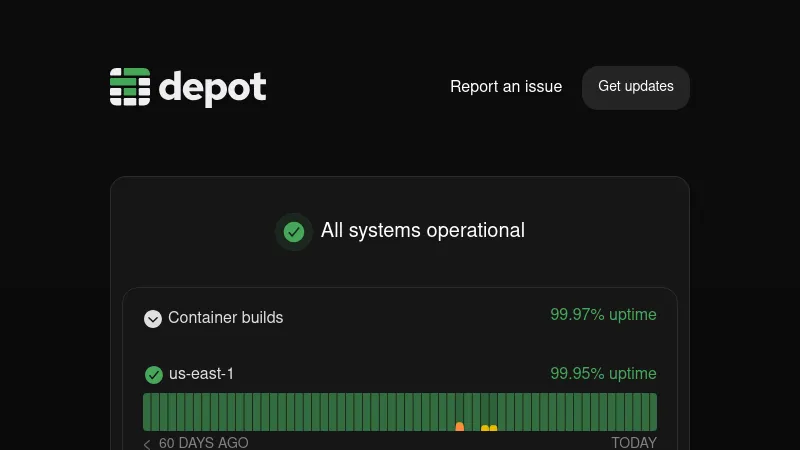
Task: Go back with the left arrow chevron
Action: tap(147, 444)
